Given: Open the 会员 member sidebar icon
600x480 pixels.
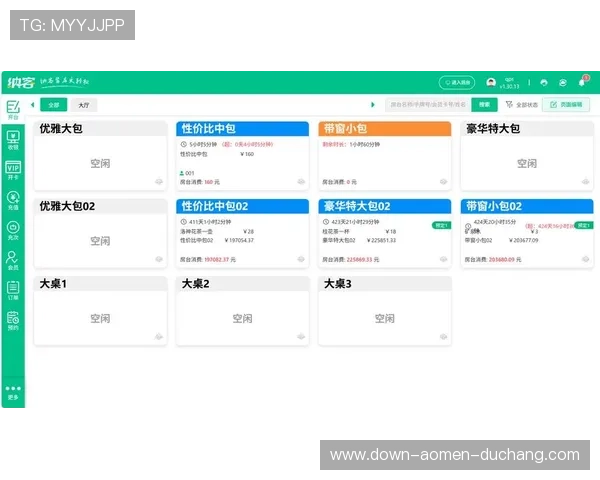Looking at the screenshot, I should coord(13,260).
